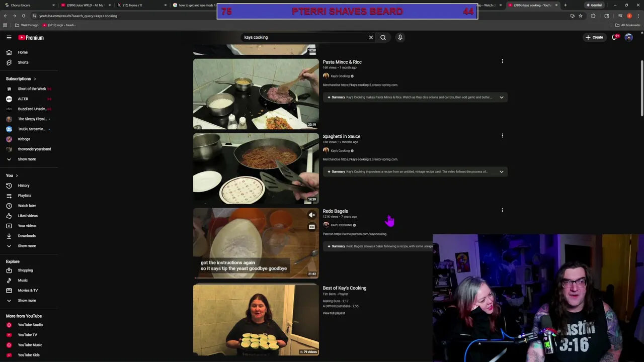The width and height of the screenshot is (644, 362).
Task: Expand Pasta Mince & Rice summary
Action: click(501, 97)
